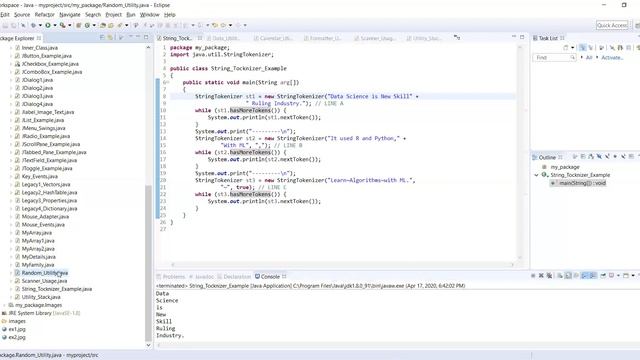
Task: Click the editor horizontal scrollbar
Action: tap(342, 265)
